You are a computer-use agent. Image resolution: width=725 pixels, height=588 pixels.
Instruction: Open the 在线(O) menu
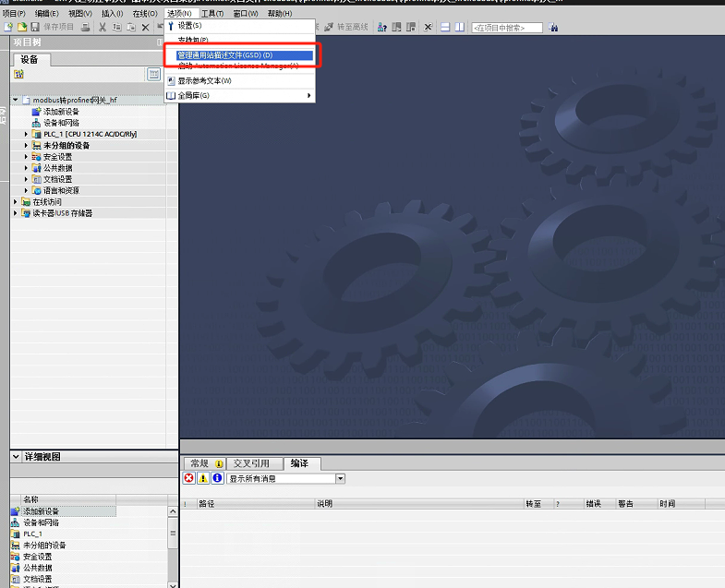pyautogui.click(x=145, y=14)
